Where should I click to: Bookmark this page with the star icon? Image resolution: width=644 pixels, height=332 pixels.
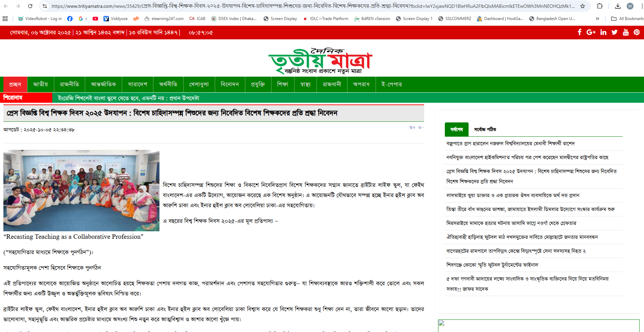583,6
